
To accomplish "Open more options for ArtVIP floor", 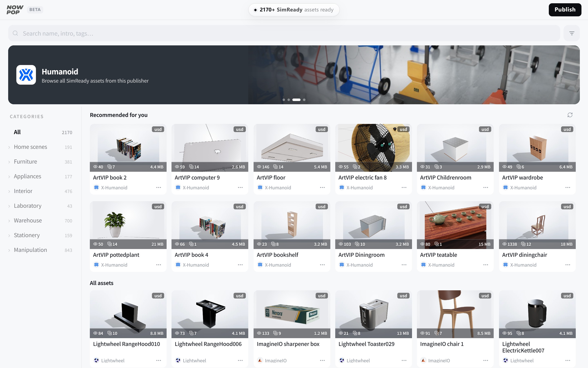I will pos(322,187).
